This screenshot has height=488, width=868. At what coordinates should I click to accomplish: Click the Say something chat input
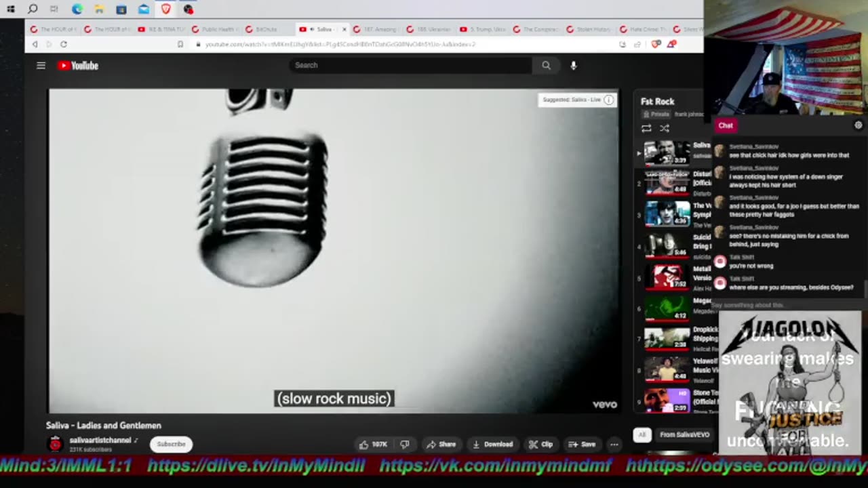787,305
